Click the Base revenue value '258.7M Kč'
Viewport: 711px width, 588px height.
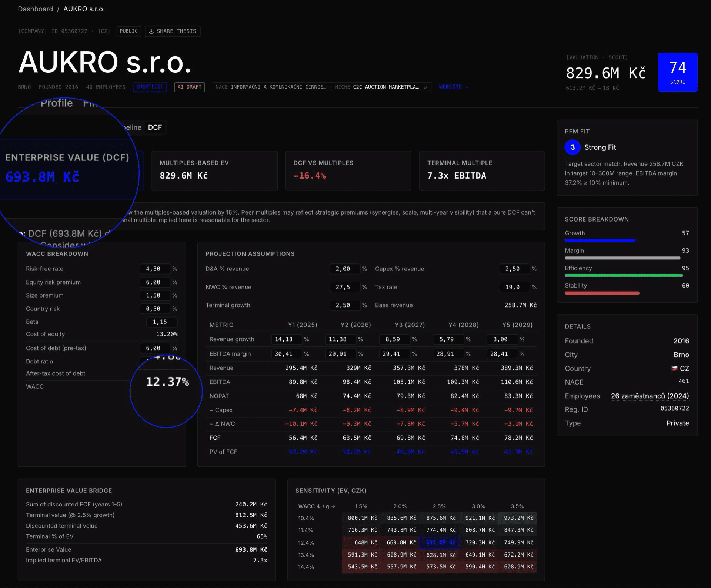pos(520,305)
